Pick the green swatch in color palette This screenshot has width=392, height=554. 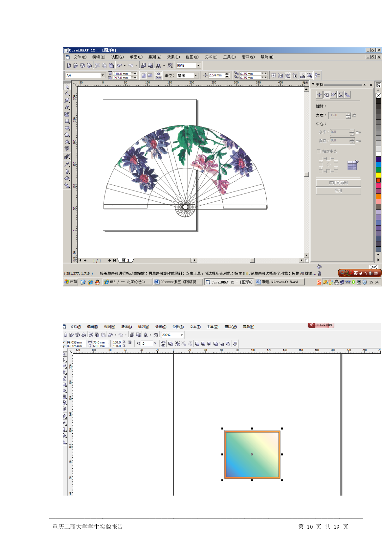tap(378, 170)
